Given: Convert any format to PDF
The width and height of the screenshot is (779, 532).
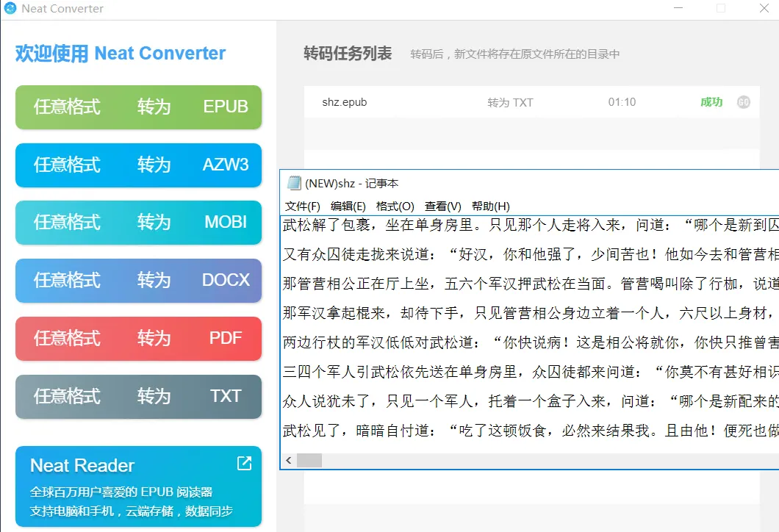Looking at the screenshot, I should (139, 338).
